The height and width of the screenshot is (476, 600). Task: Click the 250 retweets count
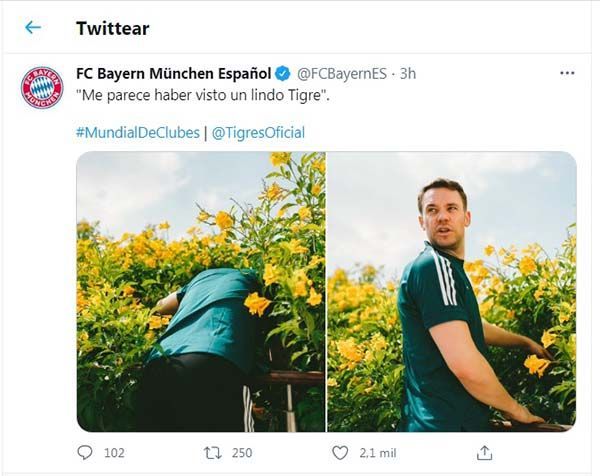240,452
